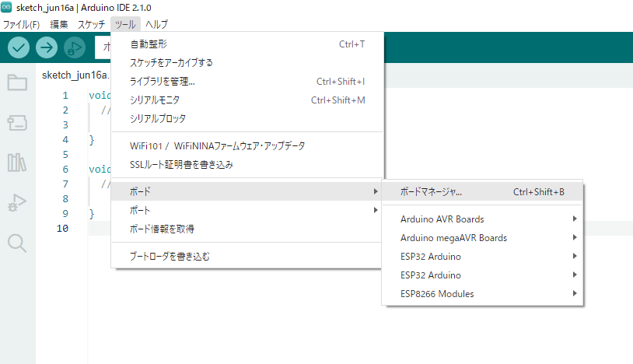The width and height of the screenshot is (633, 364).
Task: Start the debugger from toolbar icon
Action: pyautogui.click(x=75, y=47)
